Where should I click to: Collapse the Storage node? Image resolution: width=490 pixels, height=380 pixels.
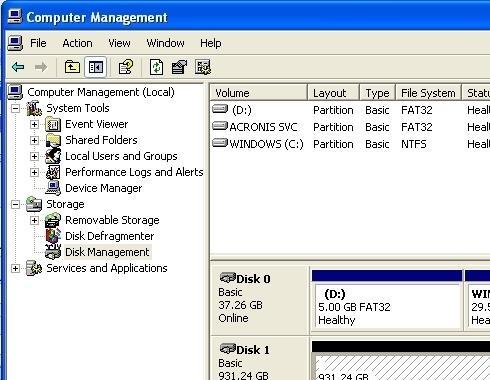[x=16, y=204]
